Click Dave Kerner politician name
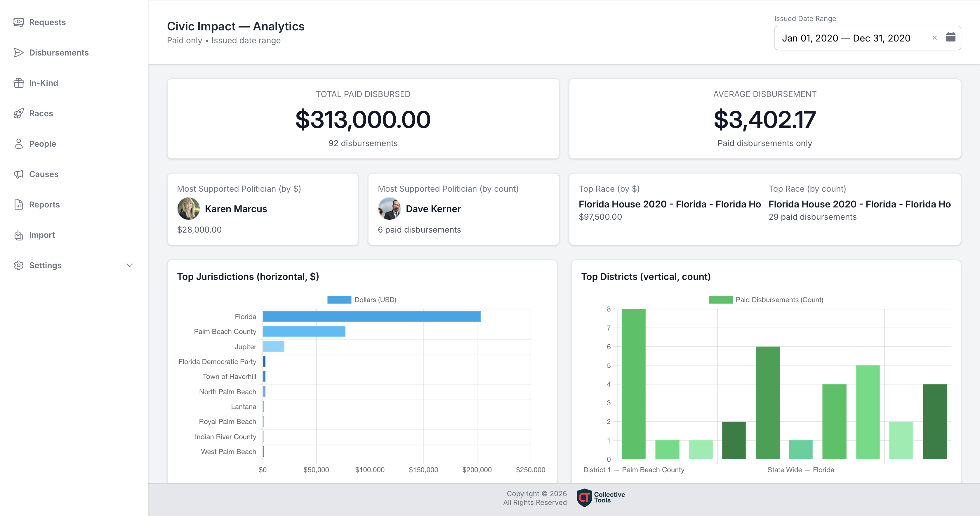This screenshot has height=516, width=980. (433, 209)
